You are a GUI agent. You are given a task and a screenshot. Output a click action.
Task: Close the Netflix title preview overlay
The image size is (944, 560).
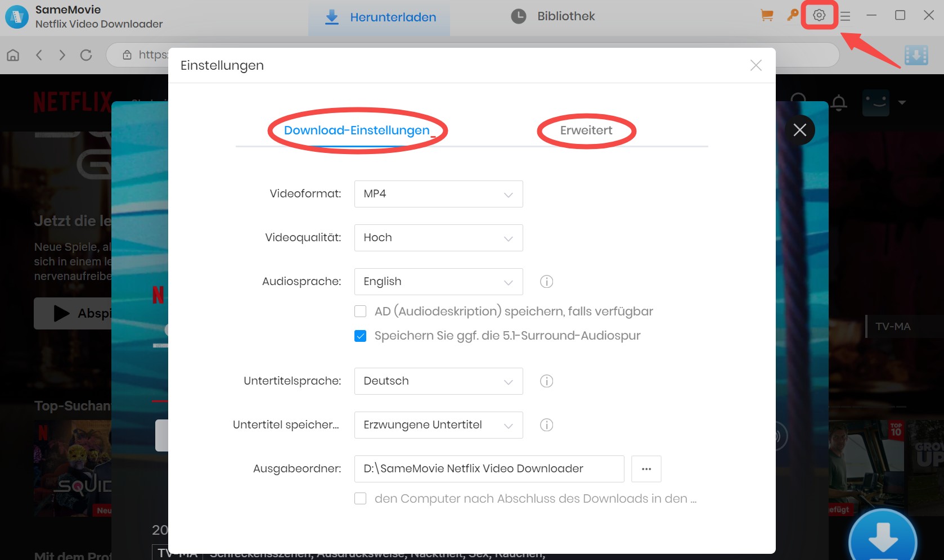tap(800, 130)
